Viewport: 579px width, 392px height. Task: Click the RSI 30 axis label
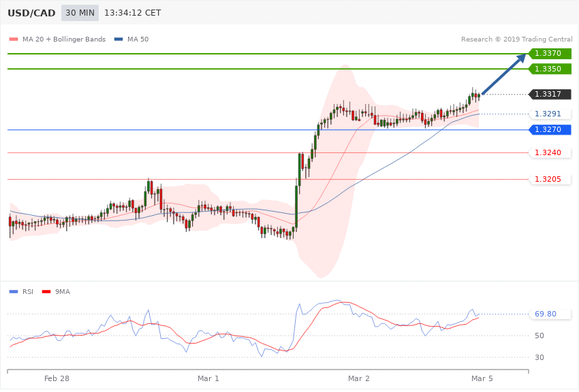pyautogui.click(x=539, y=357)
